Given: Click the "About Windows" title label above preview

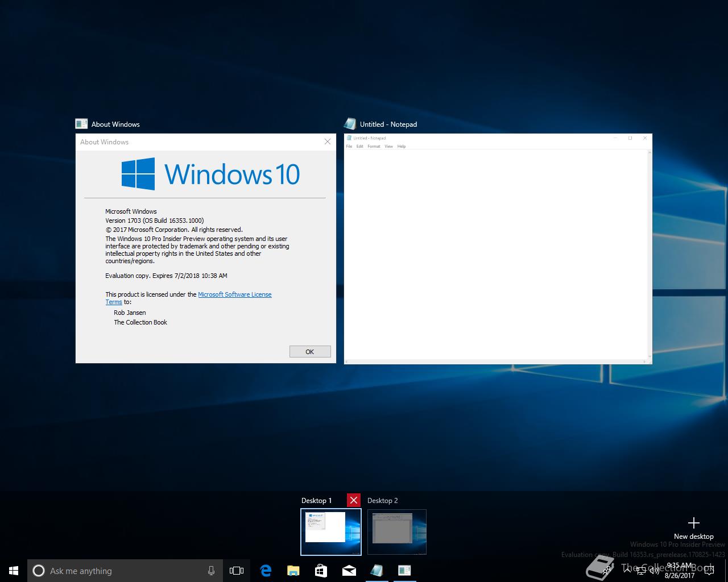Looking at the screenshot, I should coord(115,124).
